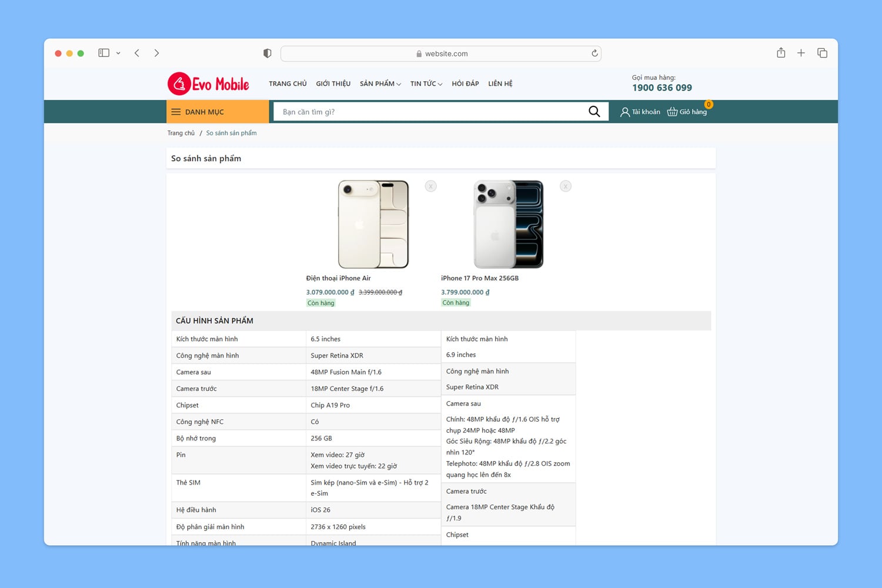Screen dimensions: 882x588
Task: Click Trang chủ breadcrumb link
Action: (x=181, y=133)
